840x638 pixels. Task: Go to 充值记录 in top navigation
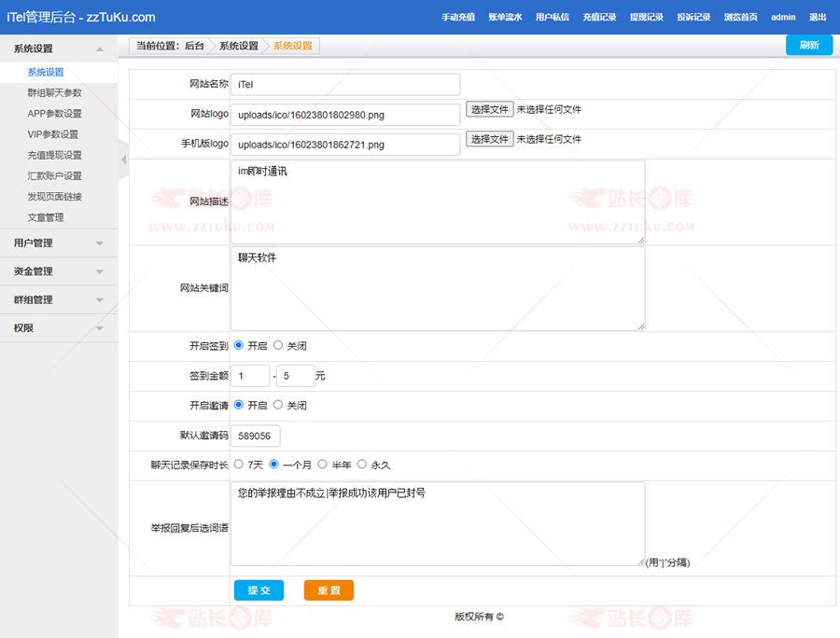(599, 18)
